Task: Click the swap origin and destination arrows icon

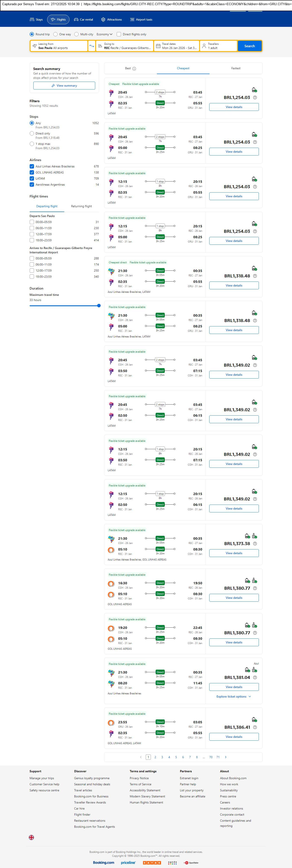Action: click(92, 46)
